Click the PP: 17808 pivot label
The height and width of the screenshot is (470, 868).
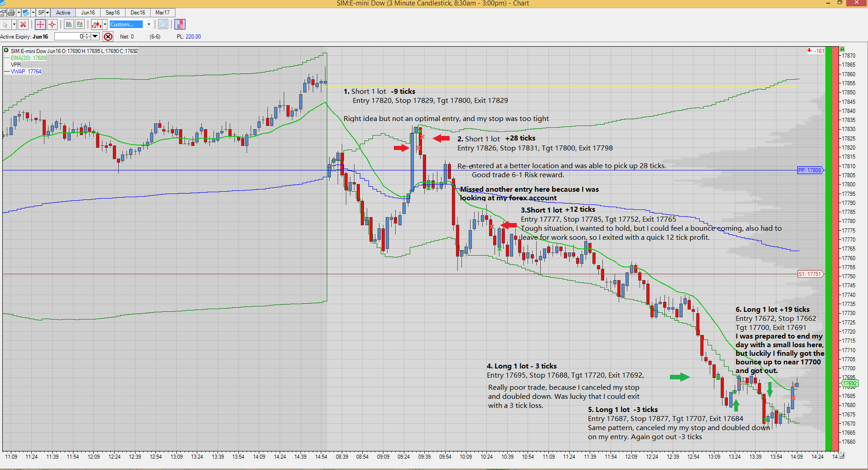[x=810, y=170]
